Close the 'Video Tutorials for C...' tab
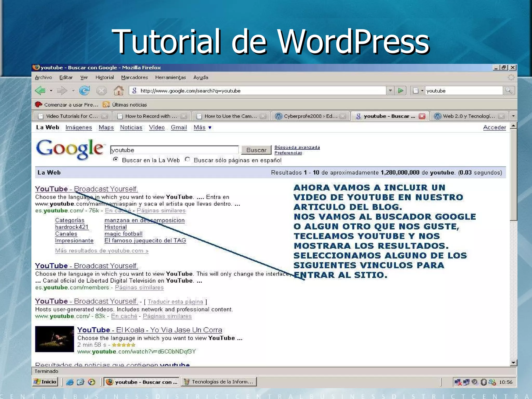The height and width of the screenshot is (399, 532). [x=104, y=116]
